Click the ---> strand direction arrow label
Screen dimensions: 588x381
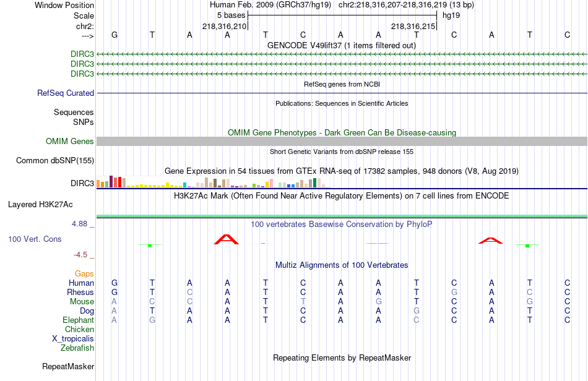point(88,36)
